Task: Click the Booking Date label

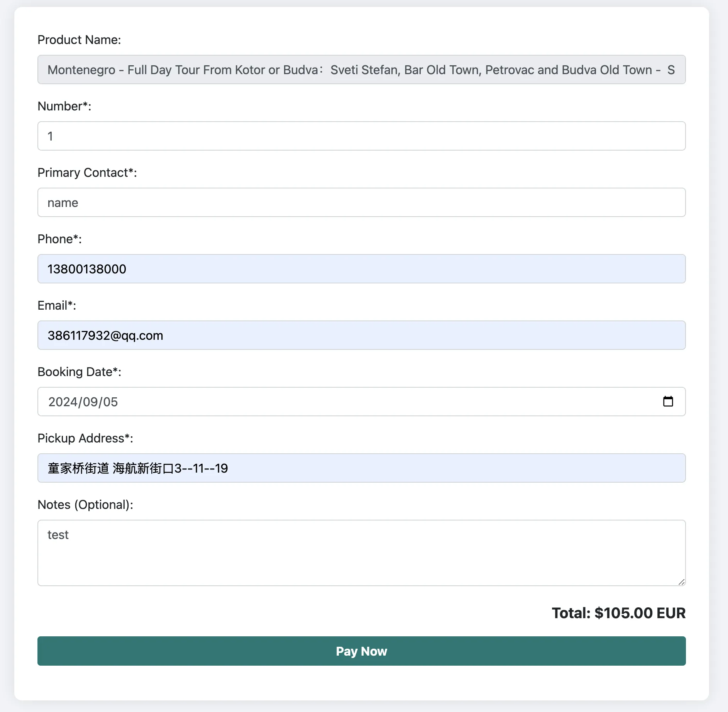Action: (80, 372)
